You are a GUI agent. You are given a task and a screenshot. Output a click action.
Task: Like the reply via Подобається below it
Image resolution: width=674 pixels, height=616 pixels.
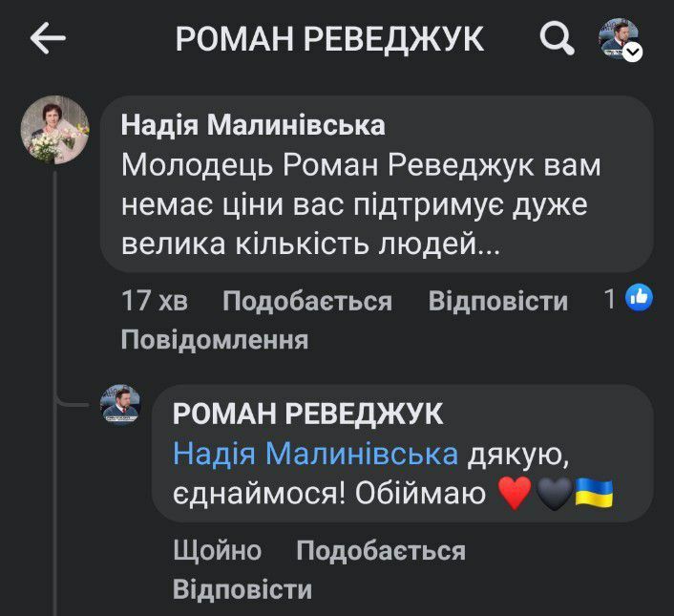[380, 551]
